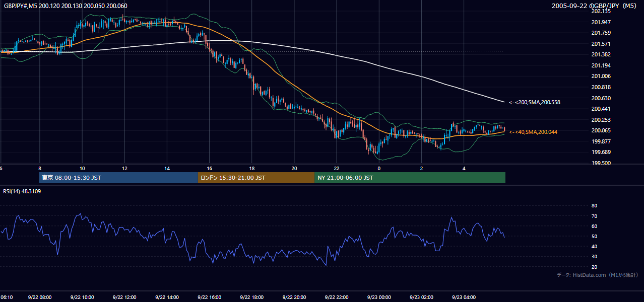This screenshot has height=302, width=644.
Task: Click price axis value 199.500
Action: pyautogui.click(x=601, y=163)
